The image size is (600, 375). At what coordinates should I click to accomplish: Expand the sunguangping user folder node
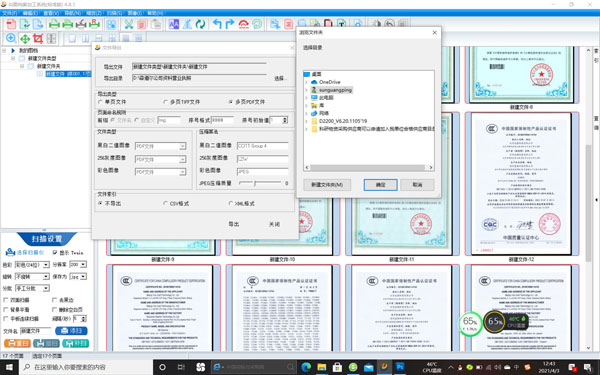click(x=307, y=90)
